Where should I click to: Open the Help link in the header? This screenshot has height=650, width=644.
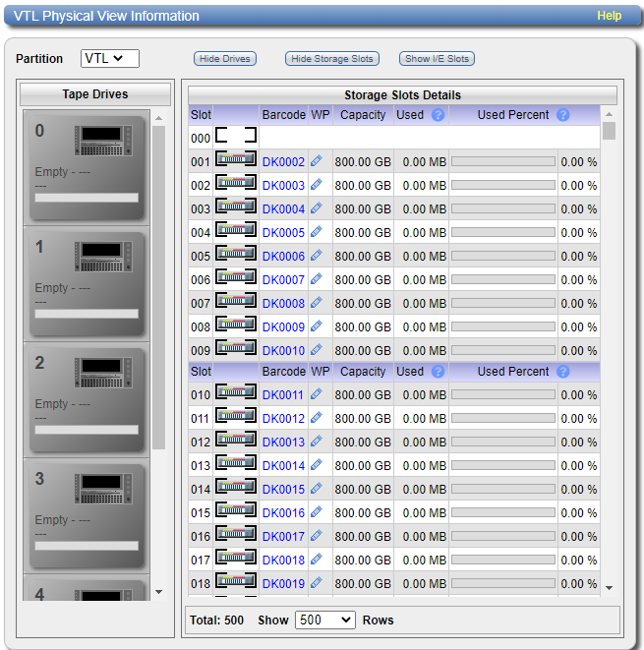tap(609, 16)
